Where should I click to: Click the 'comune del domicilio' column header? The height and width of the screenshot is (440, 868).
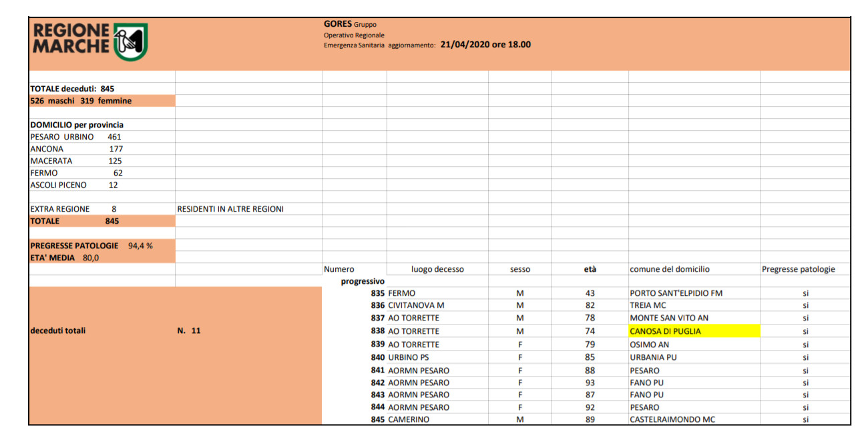tap(670, 269)
